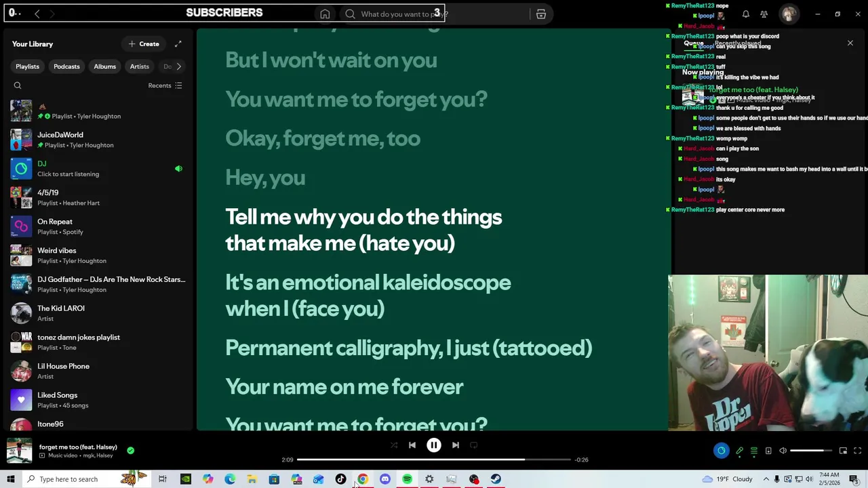Open the user profile avatar

789,14
